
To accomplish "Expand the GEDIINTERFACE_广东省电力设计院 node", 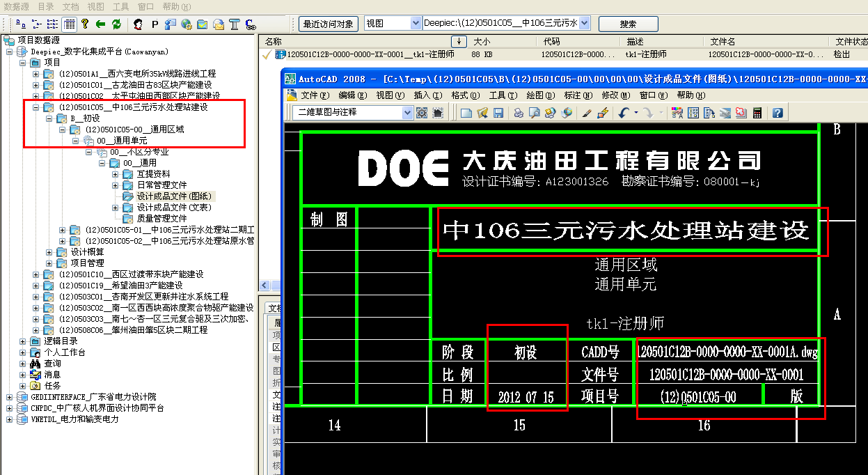I will (10, 397).
